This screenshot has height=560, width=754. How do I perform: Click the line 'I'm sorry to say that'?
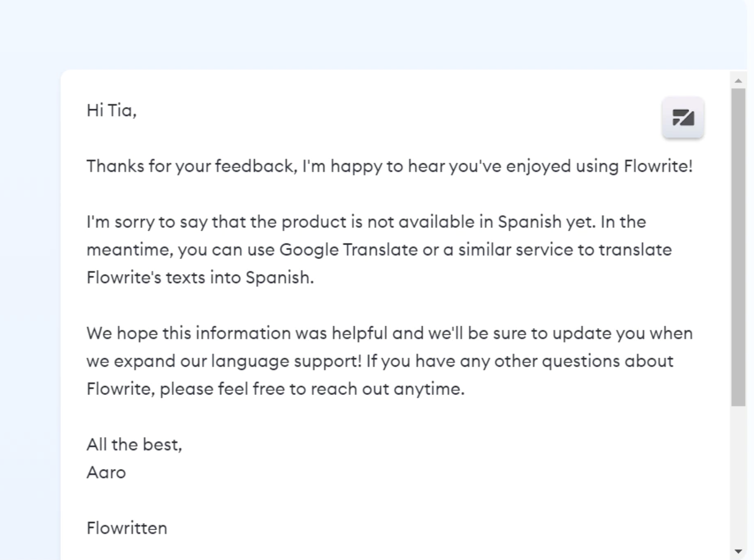pyautogui.click(x=366, y=222)
